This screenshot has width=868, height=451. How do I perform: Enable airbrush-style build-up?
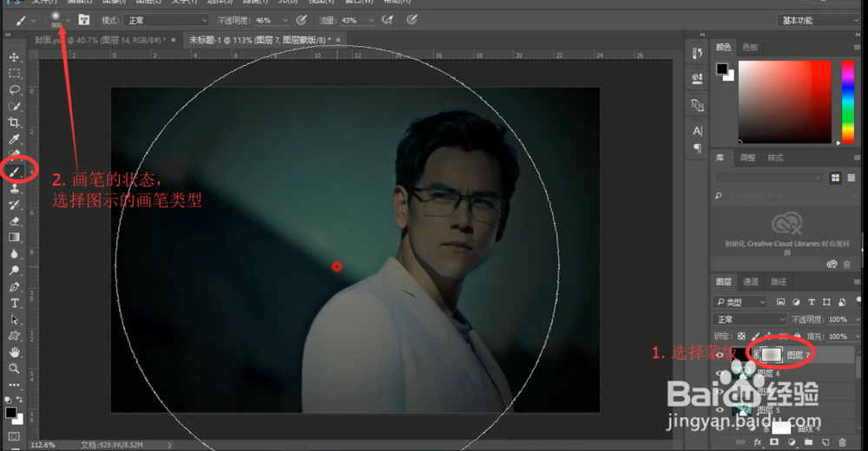pyautogui.click(x=387, y=20)
